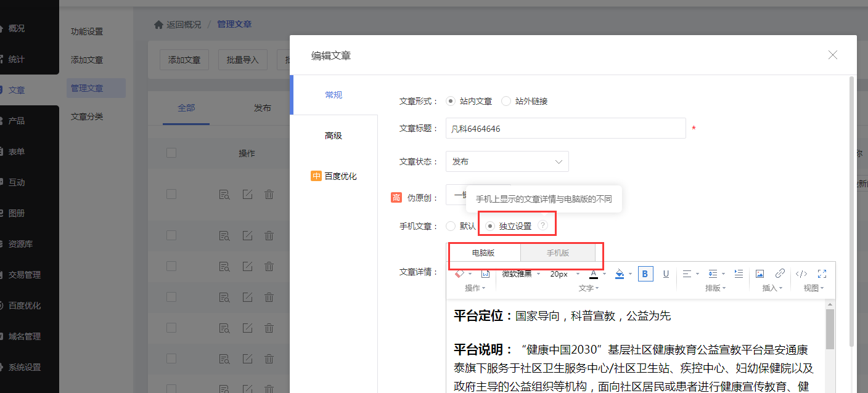Image resolution: width=868 pixels, height=393 pixels.
Task: Click the import Word document icon
Action: click(x=485, y=273)
